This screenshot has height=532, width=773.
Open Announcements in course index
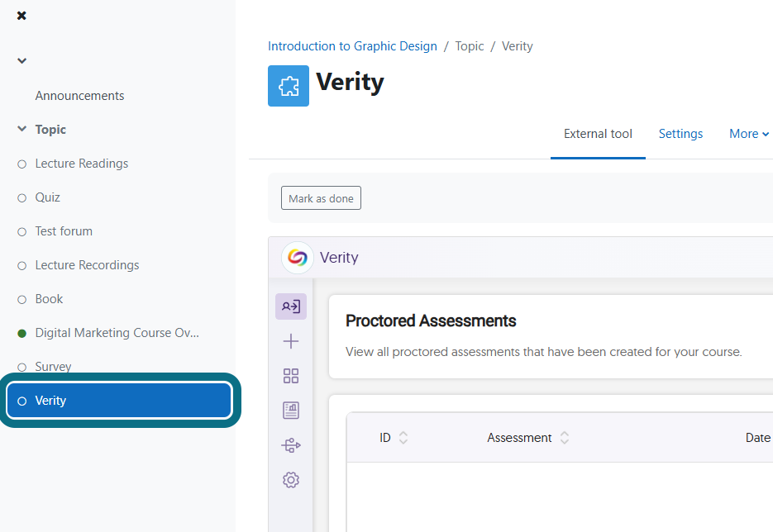click(x=79, y=96)
